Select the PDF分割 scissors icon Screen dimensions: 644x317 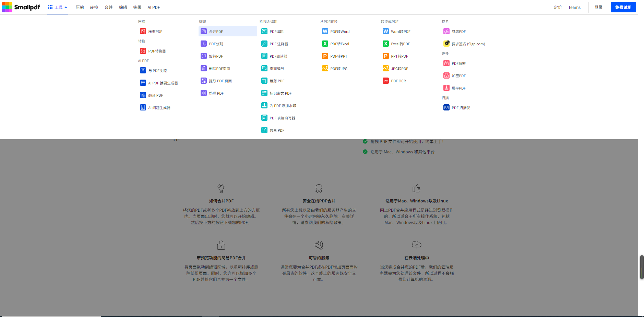(x=204, y=44)
